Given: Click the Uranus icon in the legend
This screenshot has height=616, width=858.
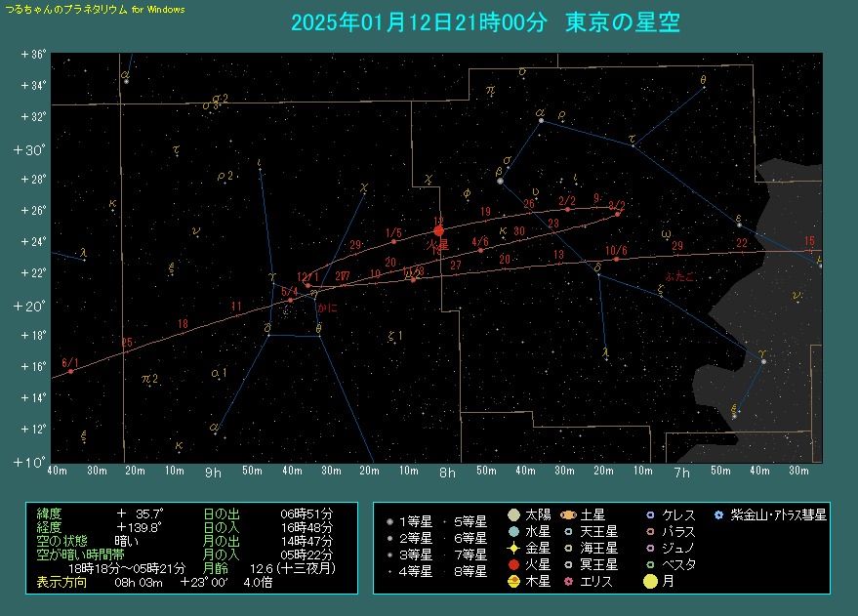Looking at the screenshot, I should tap(569, 532).
